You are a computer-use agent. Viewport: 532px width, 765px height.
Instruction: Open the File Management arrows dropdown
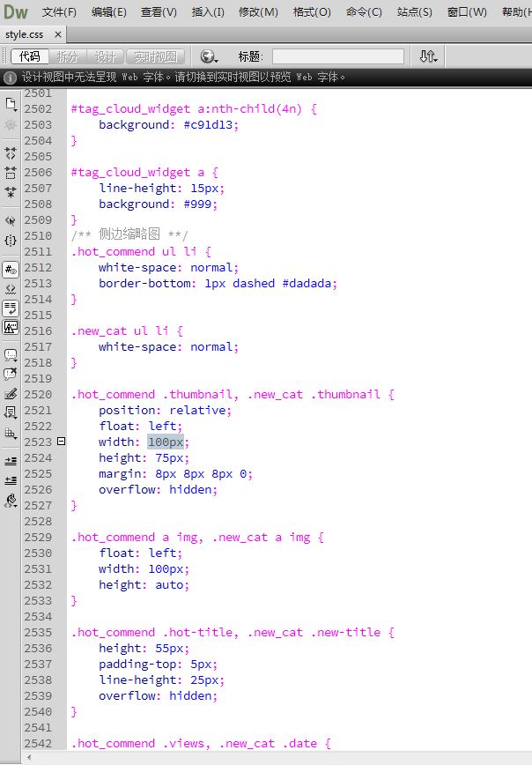pyautogui.click(x=429, y=56)
